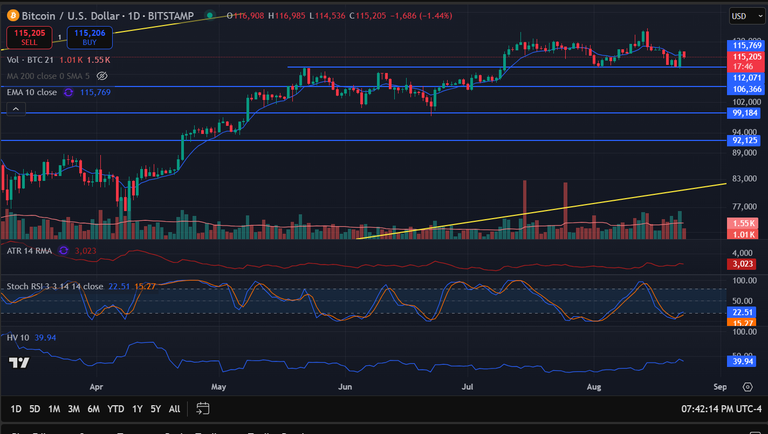768x434 pixels.
Task: Click the Bitcoin symbol logo icon
Action: [13, 16]
